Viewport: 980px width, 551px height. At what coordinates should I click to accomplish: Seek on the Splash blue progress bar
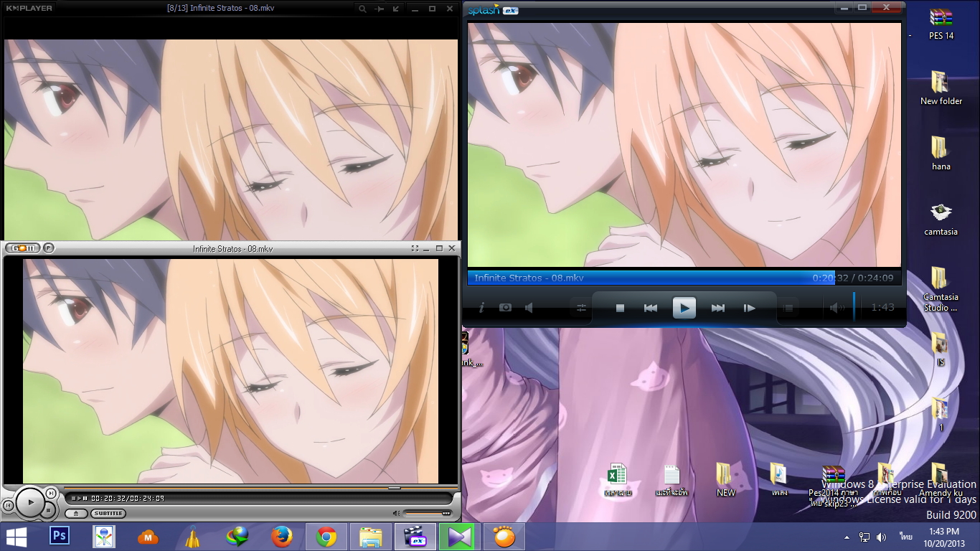tap(683, 278)
